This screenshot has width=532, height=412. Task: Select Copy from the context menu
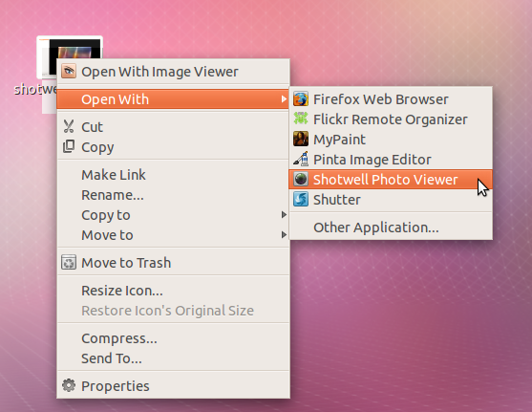(x=173, y=146)
